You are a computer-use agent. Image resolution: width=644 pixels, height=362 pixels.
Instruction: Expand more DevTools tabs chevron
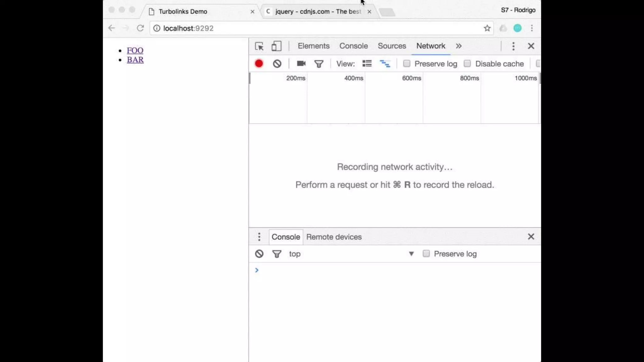[x=459, y=46]
